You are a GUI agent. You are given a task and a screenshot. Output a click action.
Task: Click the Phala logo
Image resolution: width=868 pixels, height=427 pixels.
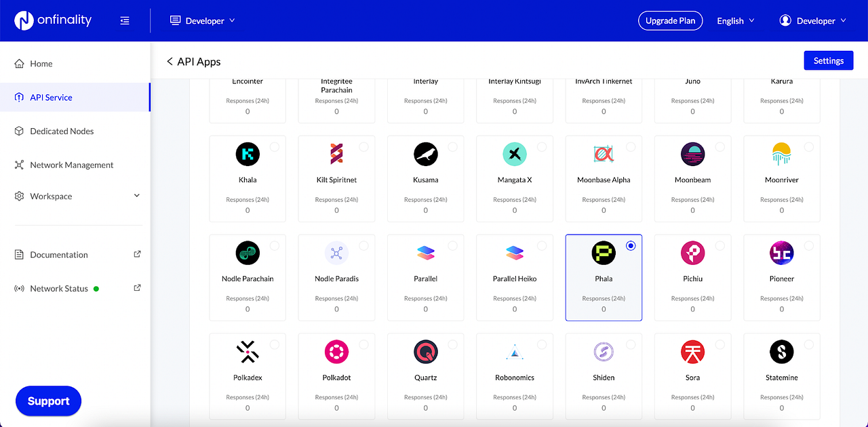click(x=604, y=253)
